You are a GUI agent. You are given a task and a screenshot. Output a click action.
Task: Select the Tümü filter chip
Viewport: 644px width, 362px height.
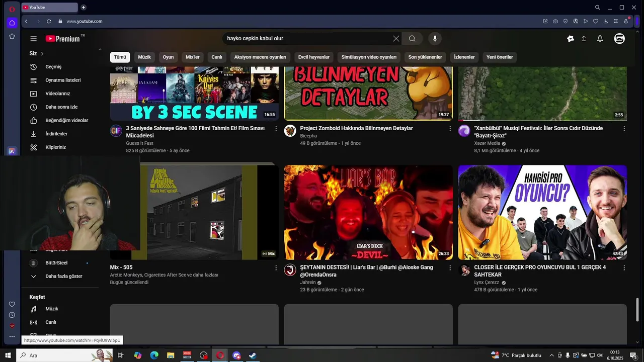120,57
